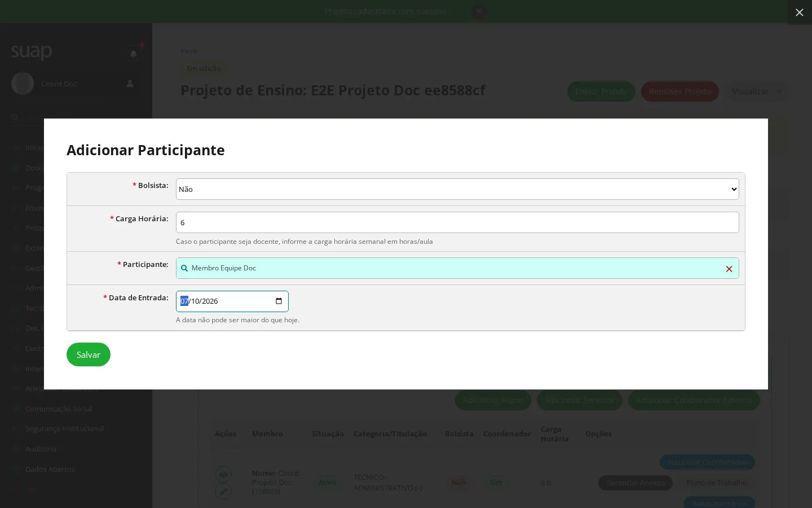This screenshot has height=508, width=812.
Task: Open Comunicação Social menu item
Action: click(59, 409)
